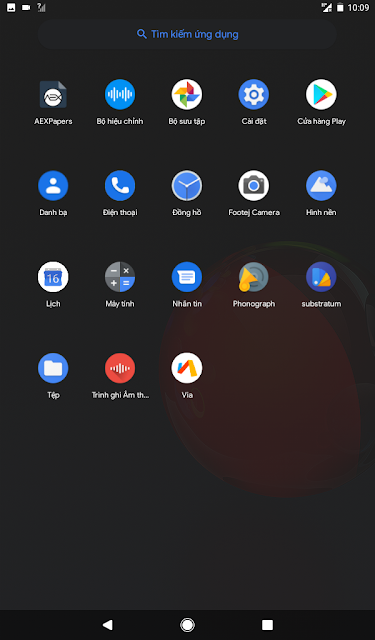Tap the video camera status bar icon
This screenshot has width=375, height=640.
pyautogui.click(x=26, y=7)
